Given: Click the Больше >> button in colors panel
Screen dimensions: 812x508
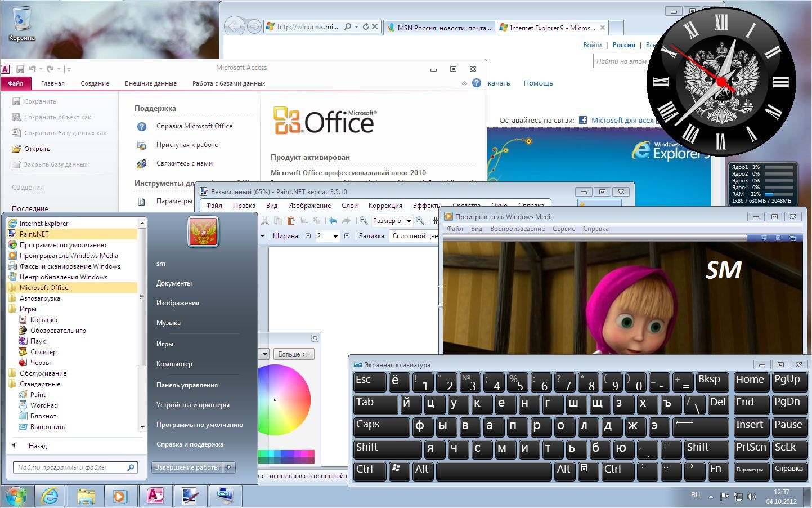Looking at the screenshot, I should pyautogui.click(x=294, y=354).
